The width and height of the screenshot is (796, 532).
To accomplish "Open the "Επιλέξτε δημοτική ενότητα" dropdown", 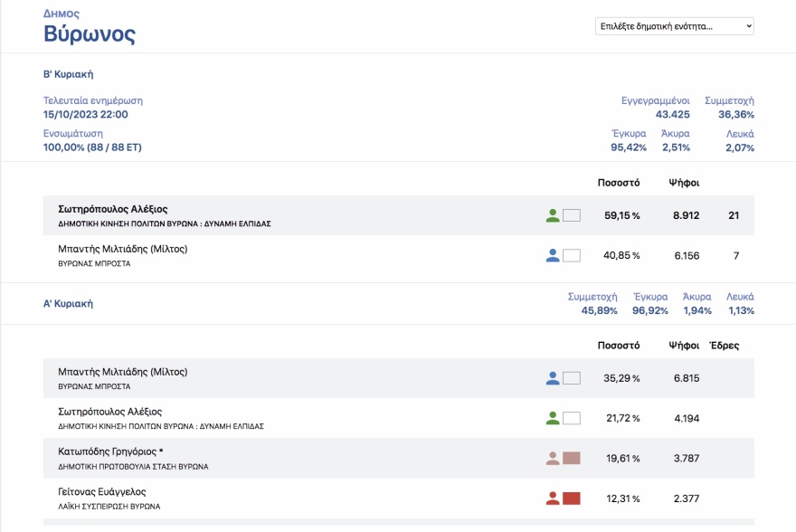I will [x=674, y=26].
